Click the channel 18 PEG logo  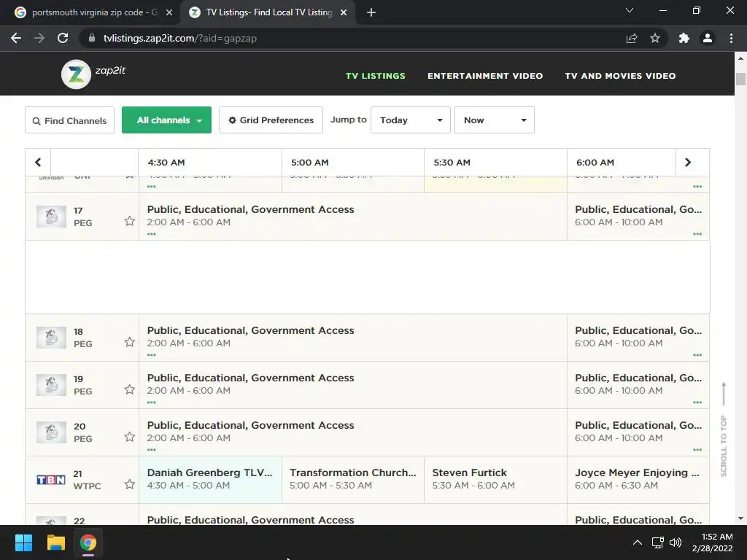(52, 338)
